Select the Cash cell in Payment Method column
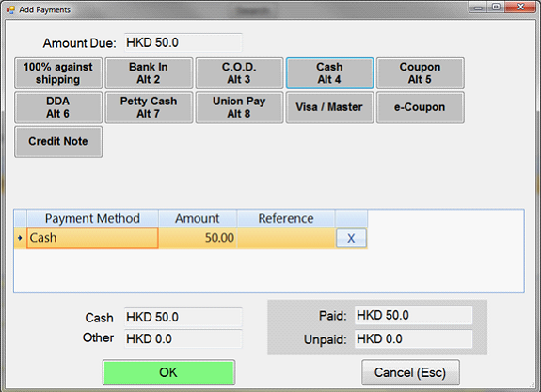 [x=92, y=238]
